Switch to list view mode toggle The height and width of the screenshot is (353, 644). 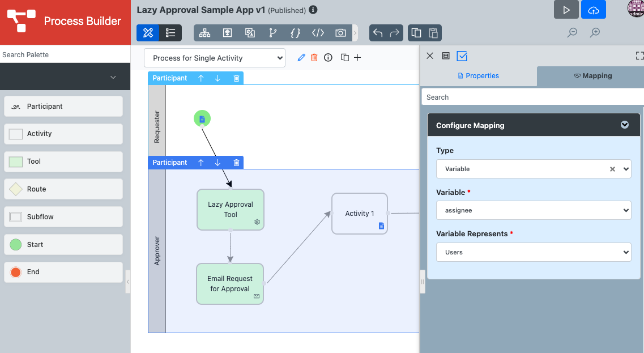(x=170, y=33)
